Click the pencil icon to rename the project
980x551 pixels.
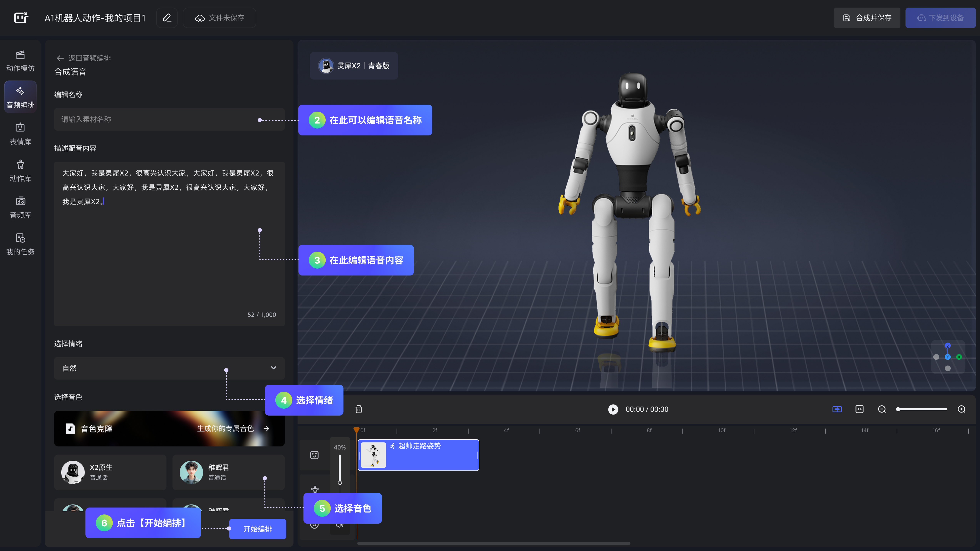tap(167, 18)
